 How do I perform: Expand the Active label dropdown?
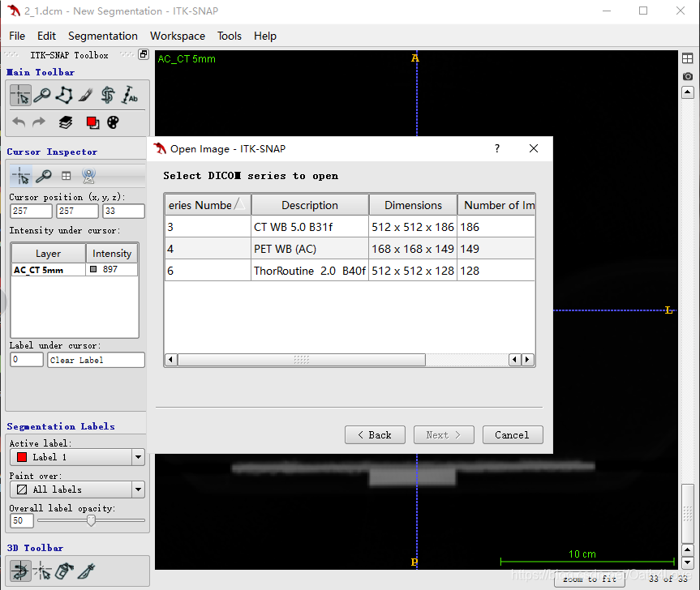pos(138,457)
